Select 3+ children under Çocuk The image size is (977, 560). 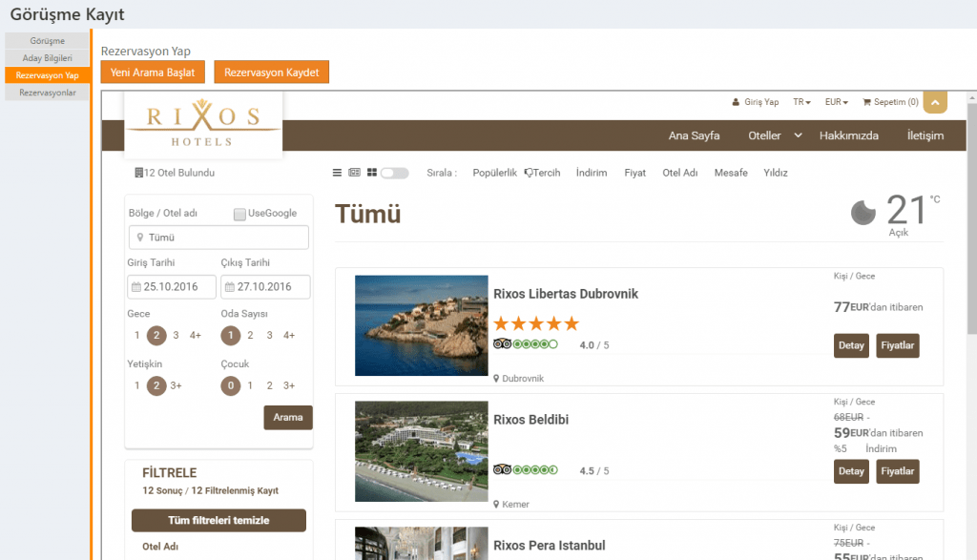[x=288, y=385]
